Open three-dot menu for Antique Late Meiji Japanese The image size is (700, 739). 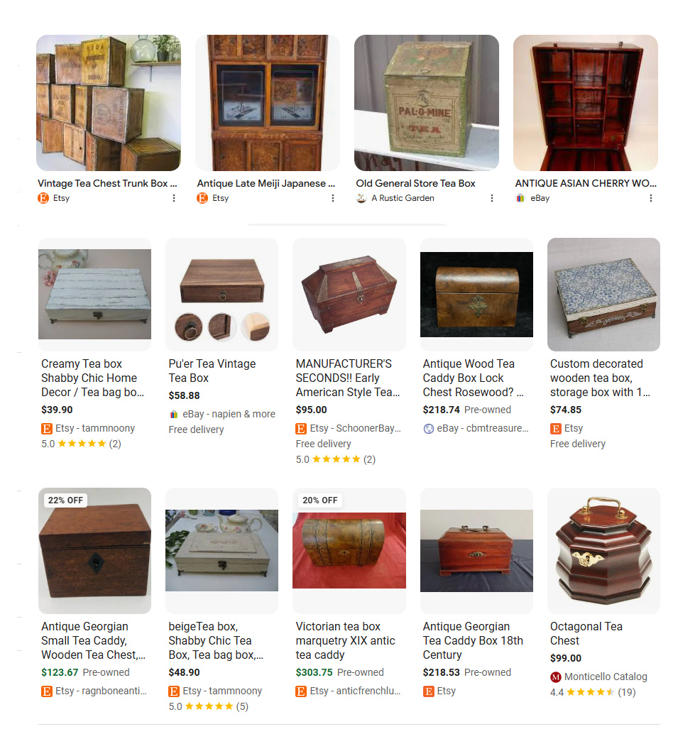click(x=333, y=198)
